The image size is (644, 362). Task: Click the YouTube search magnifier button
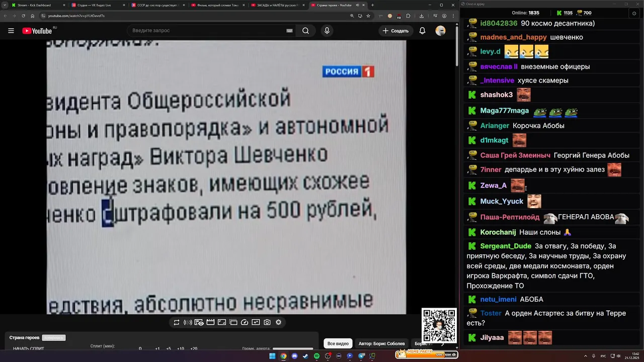pyautogui.click(x=305, y=31)
